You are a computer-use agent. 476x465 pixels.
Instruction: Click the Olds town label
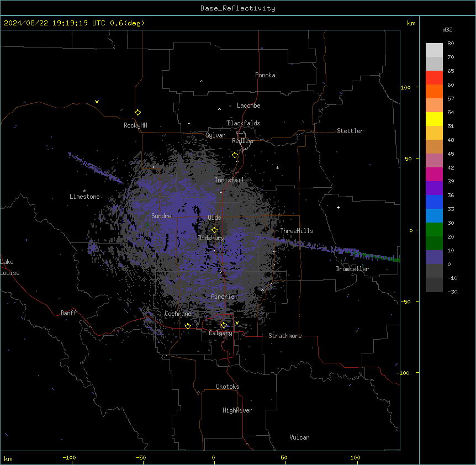pos(214,218)
